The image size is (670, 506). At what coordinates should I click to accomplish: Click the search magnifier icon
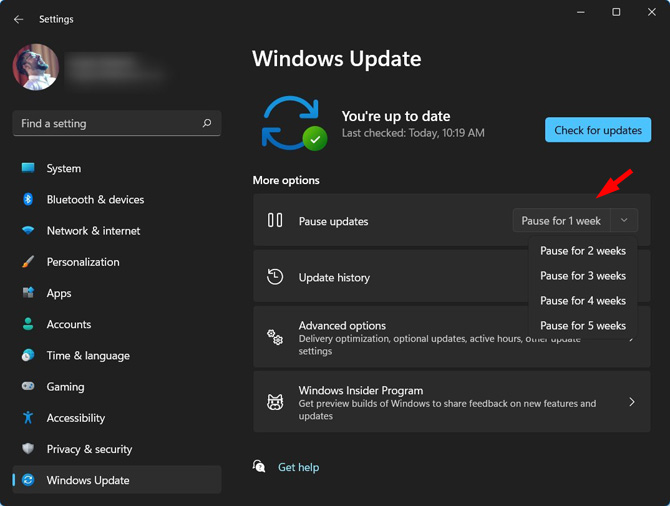pyautogui.click(x=207, y=123)
